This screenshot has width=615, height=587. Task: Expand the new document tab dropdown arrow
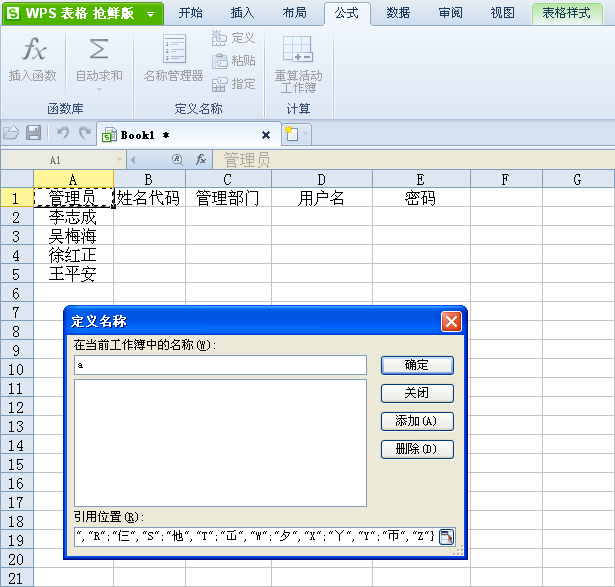click(x=305, y=134)
